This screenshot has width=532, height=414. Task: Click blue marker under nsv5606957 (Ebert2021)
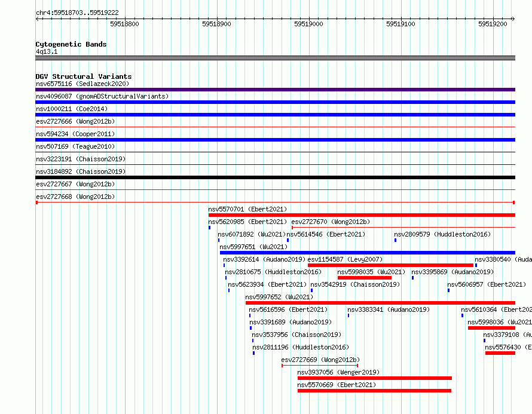448,290
